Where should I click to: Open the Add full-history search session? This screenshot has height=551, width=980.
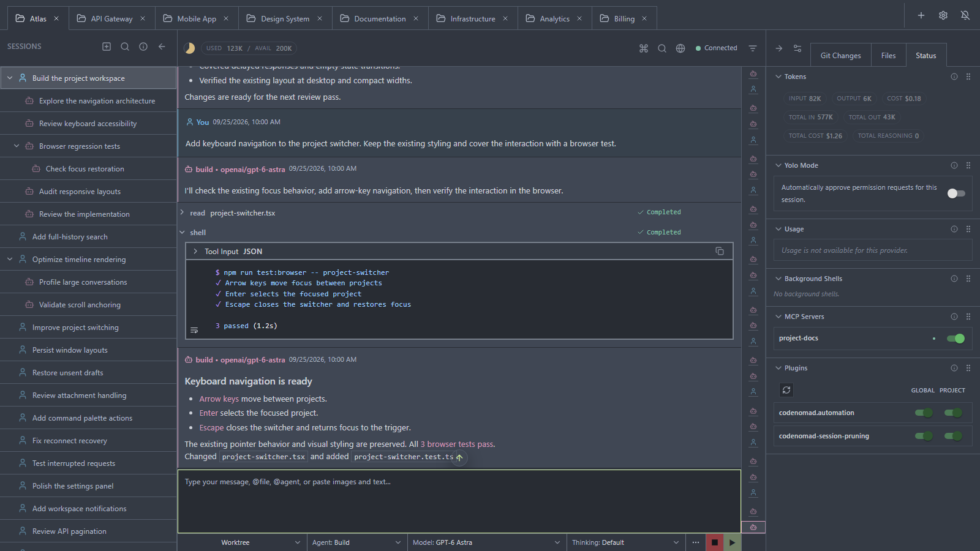(x=88, y=237)
